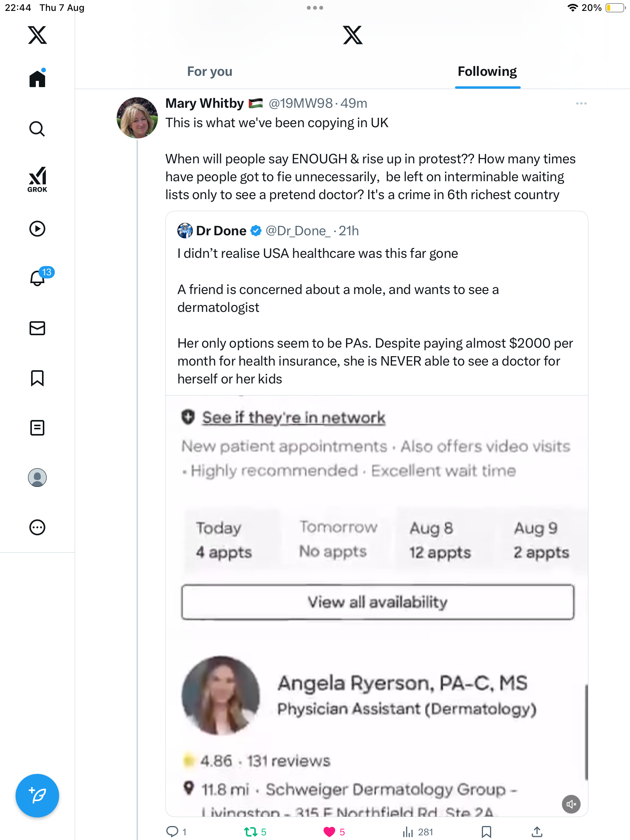Open the Search icon in sidebar
This screenshot has height=840, width=630.
(x=37, y=129)
